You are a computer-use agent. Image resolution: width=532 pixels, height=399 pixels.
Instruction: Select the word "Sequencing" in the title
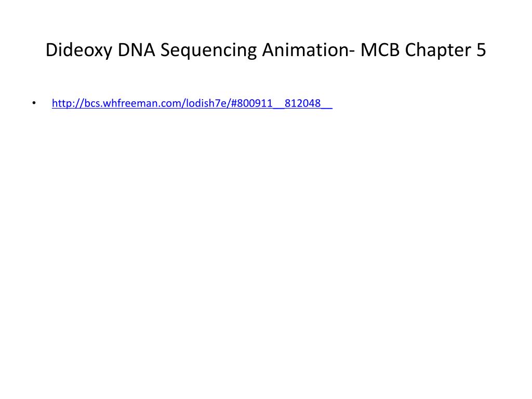click(208, 50)
